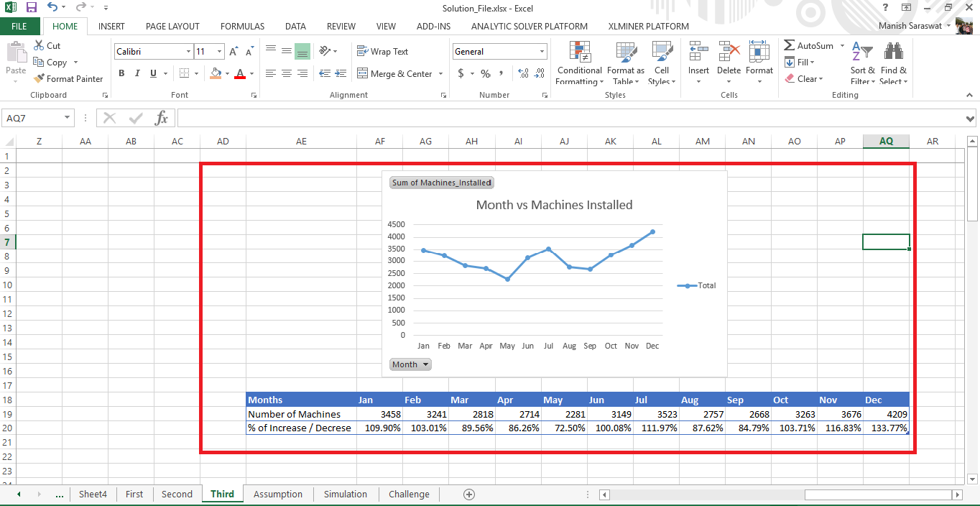The width and height of the screenshot is (980, 506).
Task: Open the Month filter dropdown on chart
Action: click(410, 364)
